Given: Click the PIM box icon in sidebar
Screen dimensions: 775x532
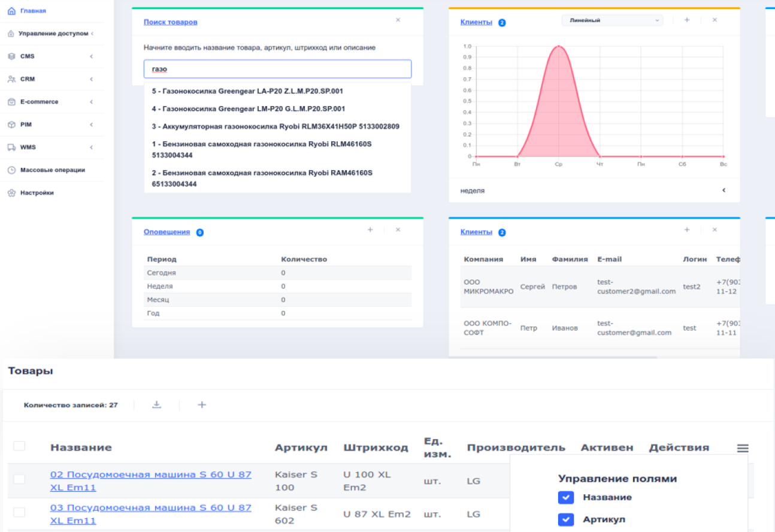Looking at the screenshot, I should click(11, 125).
